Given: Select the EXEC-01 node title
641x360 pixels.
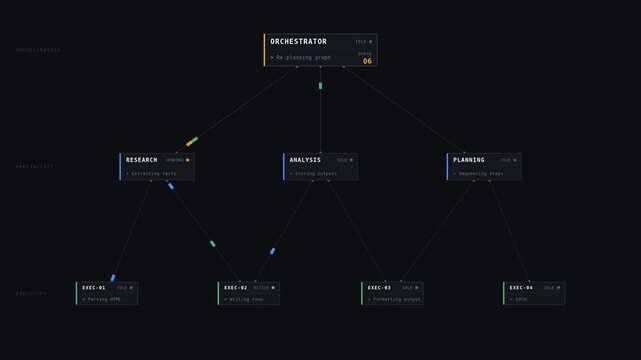Looking at the screenshot, I should click(x=94, y=288).
